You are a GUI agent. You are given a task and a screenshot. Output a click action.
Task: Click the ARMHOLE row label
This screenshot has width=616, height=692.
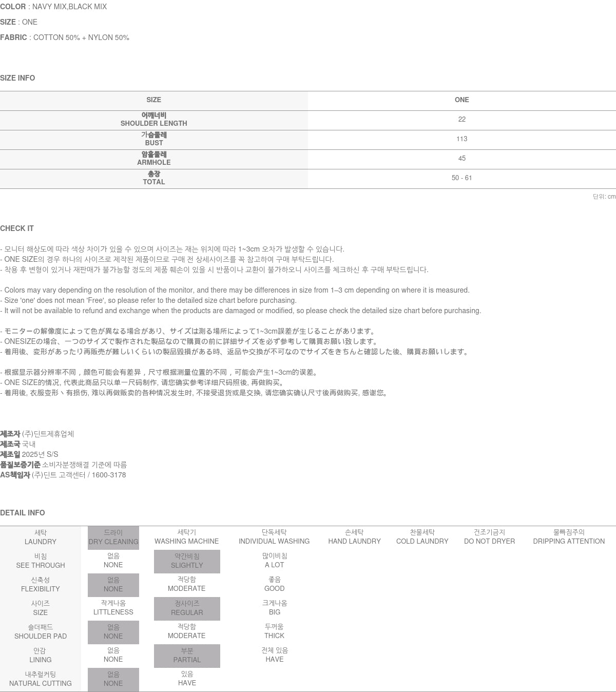153,159
